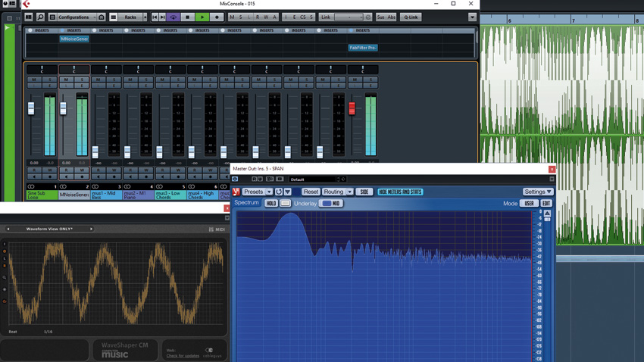Viewport: 644px width, 362px height.
Task: Toggle global Read automation (R) in toolbar
Action: point(258,17)
